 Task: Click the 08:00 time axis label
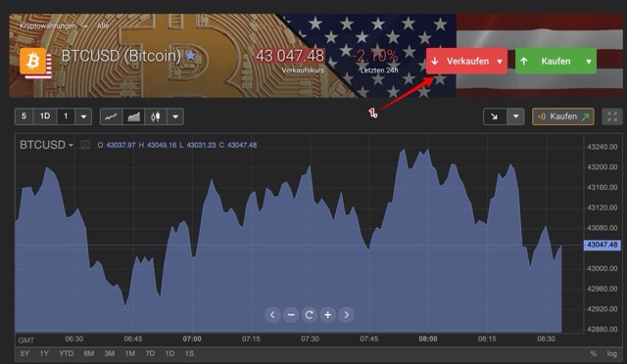point(428,339)
